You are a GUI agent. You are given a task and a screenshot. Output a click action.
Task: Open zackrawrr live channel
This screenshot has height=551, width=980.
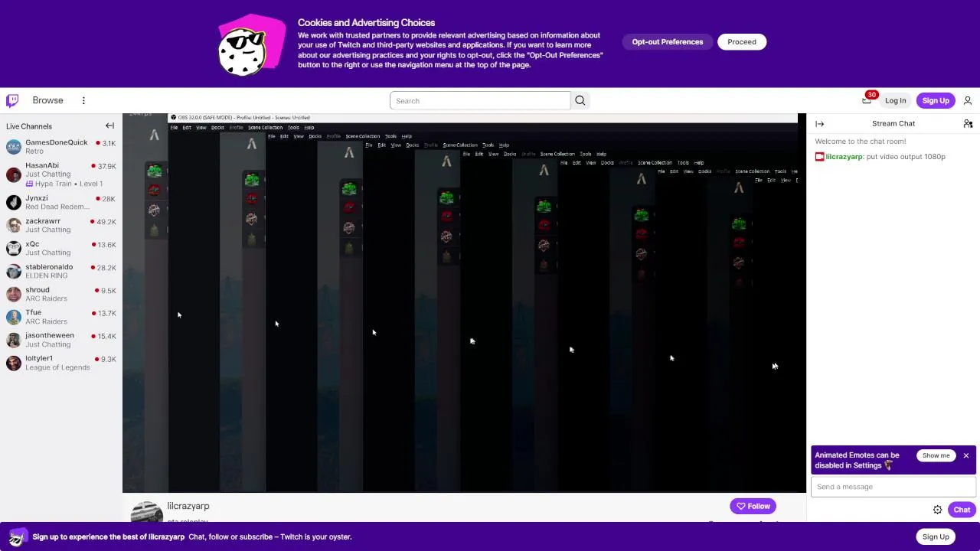click(61, 225)
